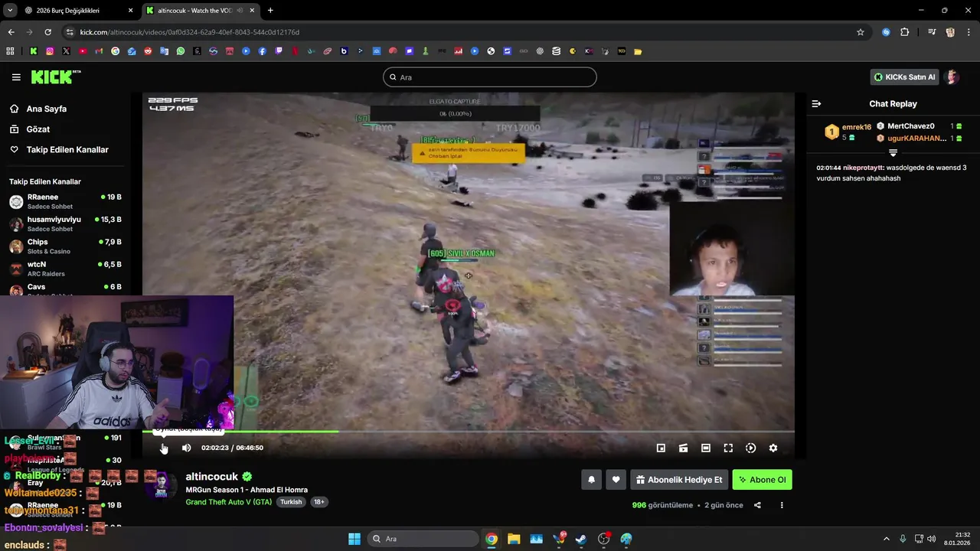Open the altincocuk channel avatar
Screen dimensions: 980x551
click(162, 486)
